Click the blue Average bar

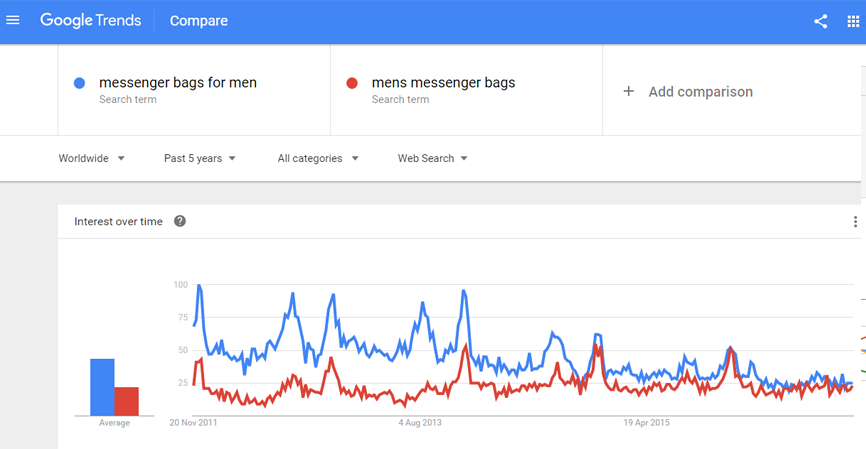(x=102, y=387)
